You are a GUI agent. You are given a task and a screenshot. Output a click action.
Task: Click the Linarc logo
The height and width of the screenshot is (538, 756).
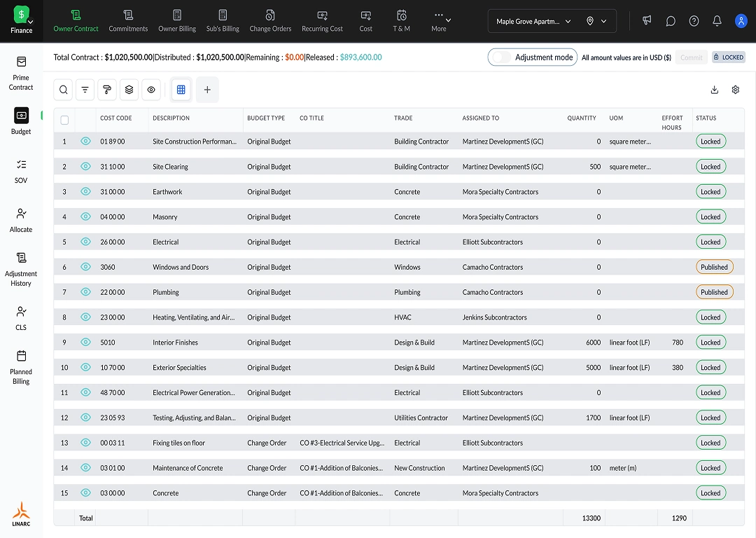point(21,514)
